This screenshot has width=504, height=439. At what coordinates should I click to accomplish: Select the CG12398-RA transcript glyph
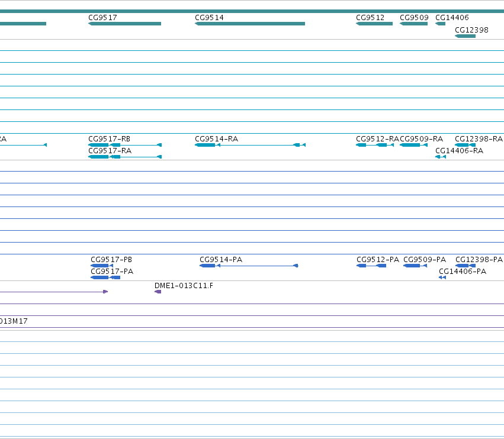tap(465, 145)
